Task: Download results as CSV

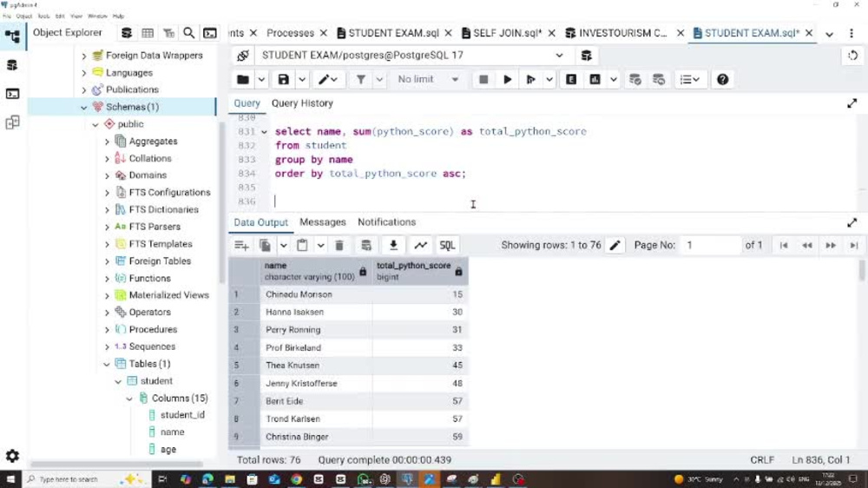Action: click(x=393, y=246)
